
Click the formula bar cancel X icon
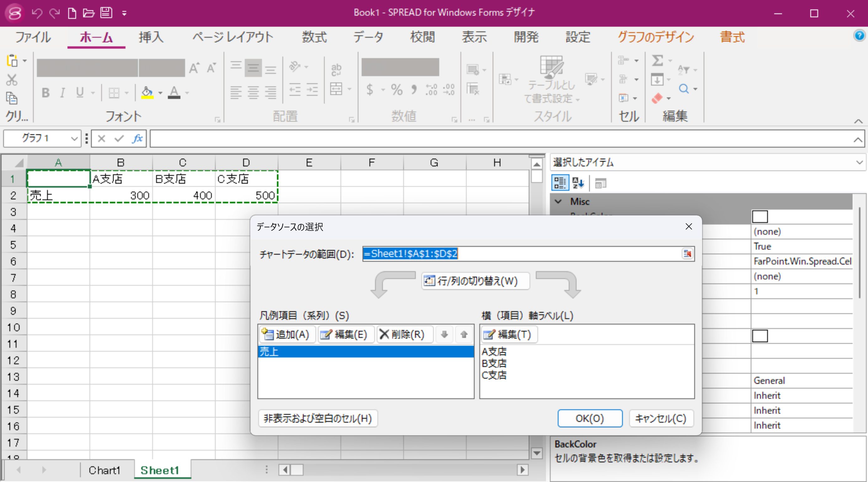101,138
